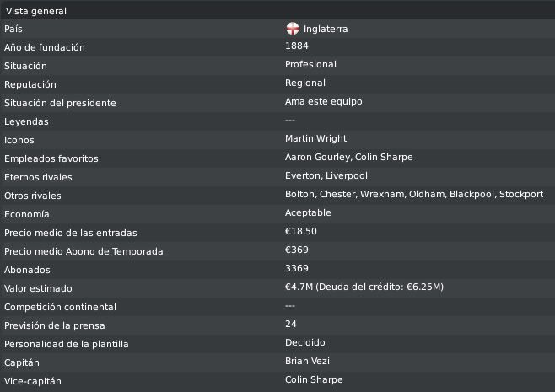Click the England flag icon
Image resolution: width=555 pixels, height=392 pixels.
click(293, 29)
